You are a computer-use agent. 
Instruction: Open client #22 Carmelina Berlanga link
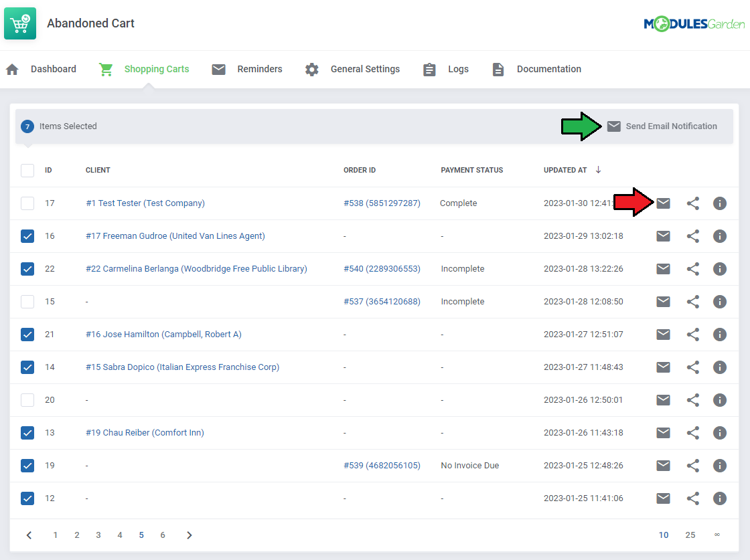pyautogui.click(x=197, y=268)
